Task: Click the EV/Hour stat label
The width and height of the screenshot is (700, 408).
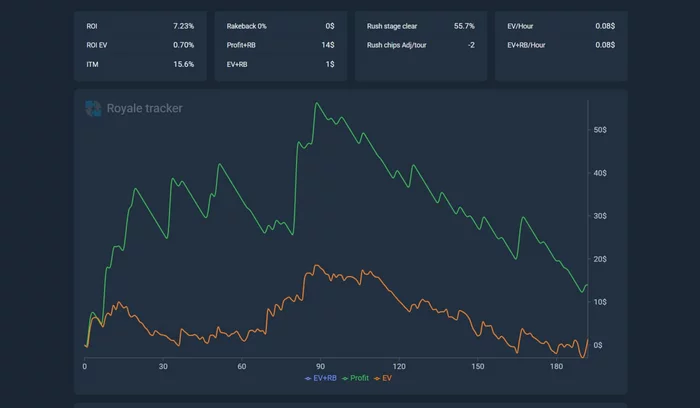Action: (x=524, y=25)
